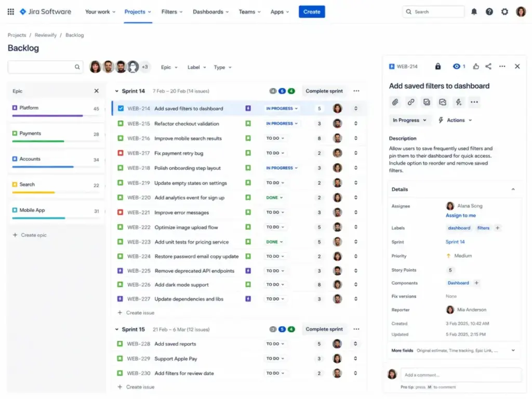Click the Payments epic progress bar

point(56,141)
